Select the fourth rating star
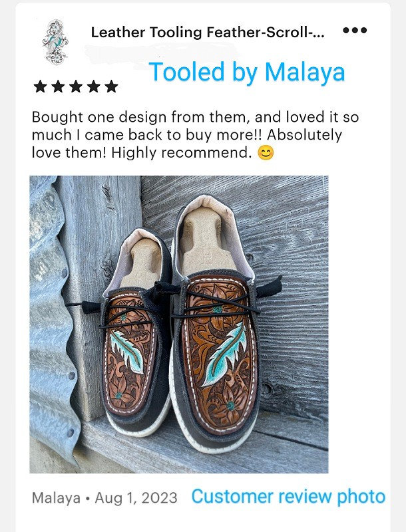This screenshot has height=532, width=406. point(93,86)
